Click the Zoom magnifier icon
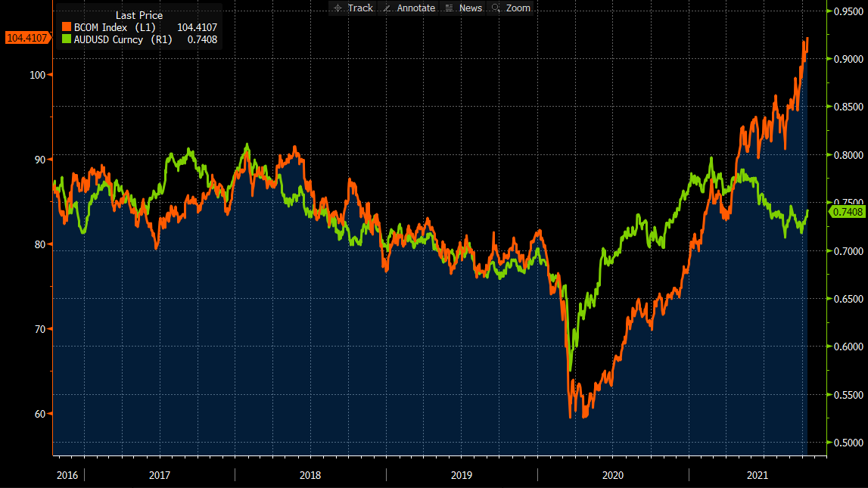This screenshot has width=868, height=488. (x=496, y=8)
